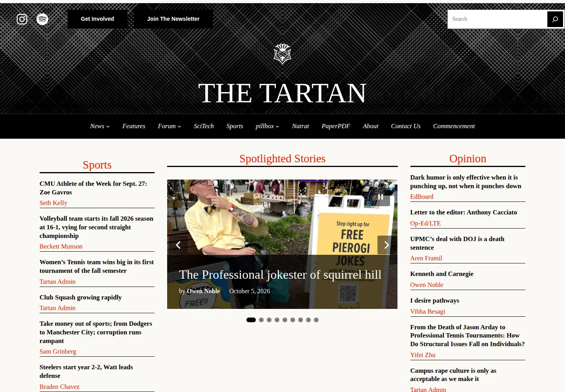The height and width of the screenshot is (392, 565).
Task: Click THE TARTAN site title
Action: (x=282, y=93)
